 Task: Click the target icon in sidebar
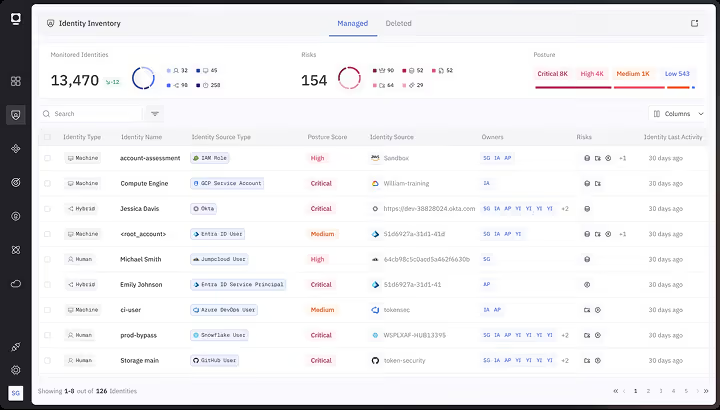[x=16, y=182]
